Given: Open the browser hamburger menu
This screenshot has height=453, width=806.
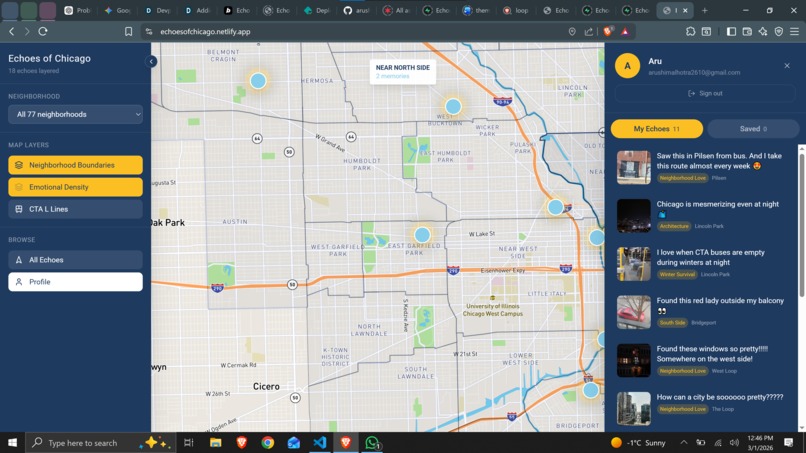Looking at the screenshot, I should pos(795,31).
